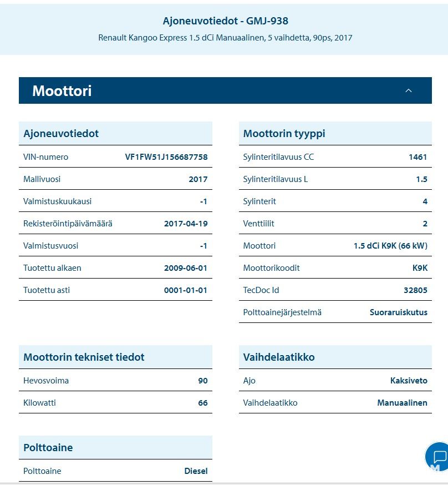Screen dimensions: 448x485
Task: Click the Renault Kangoo Express subtitle text
Action: coord(225,38)
